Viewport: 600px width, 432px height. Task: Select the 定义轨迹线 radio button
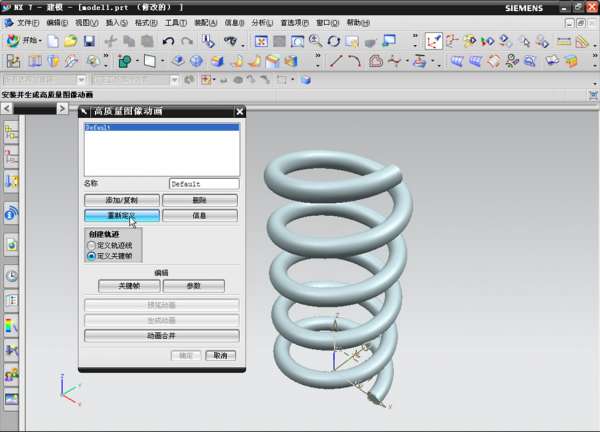pos(92,245)
